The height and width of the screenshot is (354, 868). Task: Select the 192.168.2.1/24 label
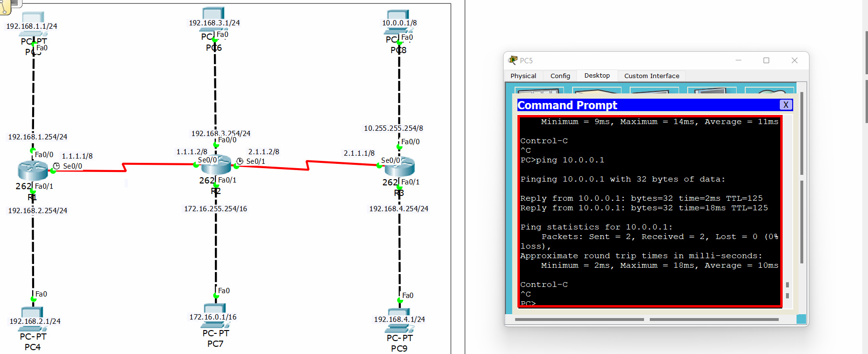click(35, 321)
